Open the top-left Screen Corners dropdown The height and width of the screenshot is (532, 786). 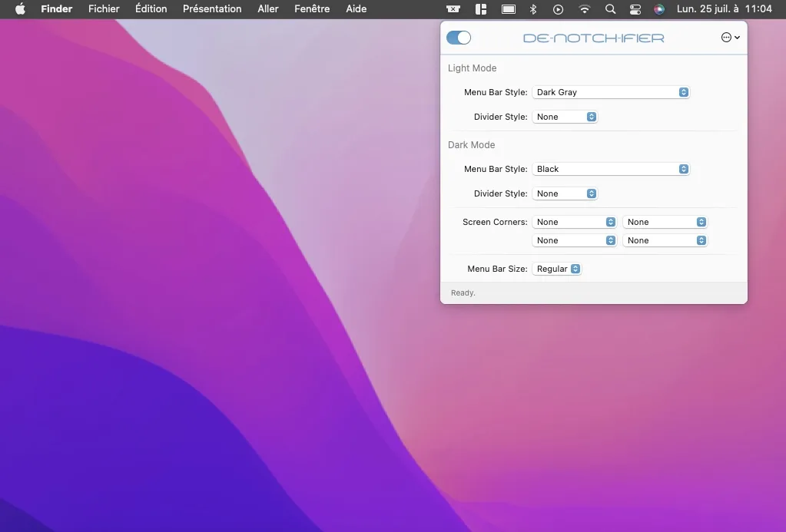574,222
